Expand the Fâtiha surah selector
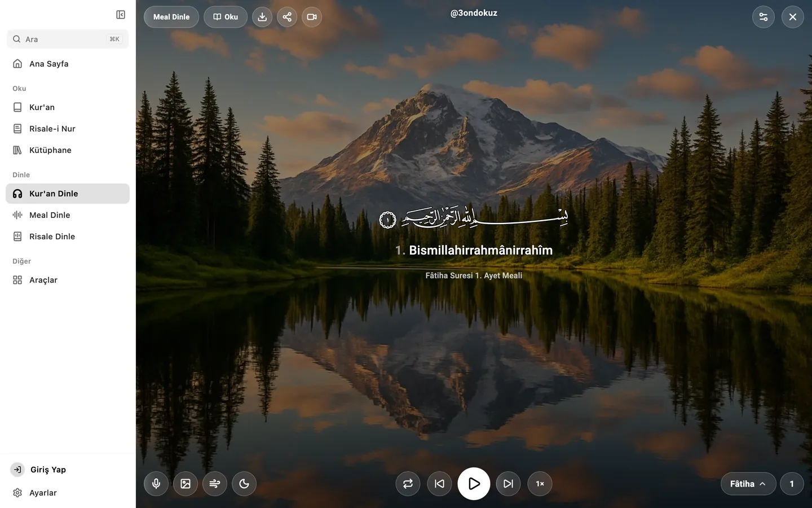The image size is (812, 508). pyautogui.click(x=748, y=484)
